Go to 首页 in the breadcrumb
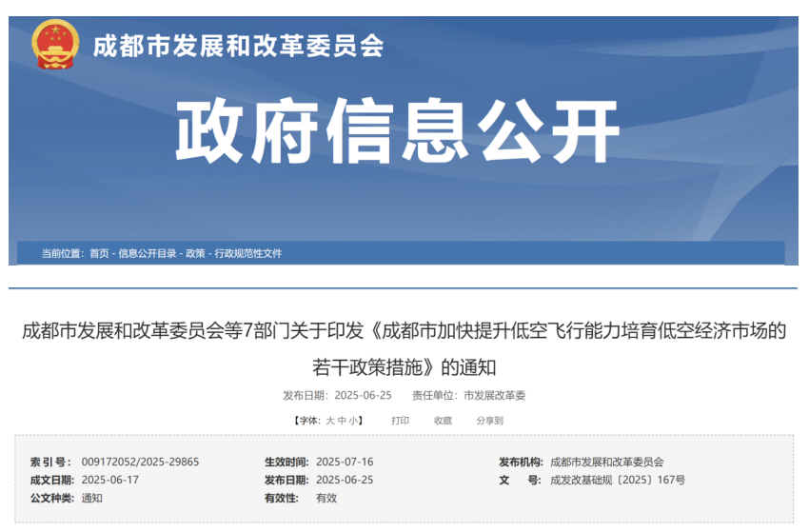The image size is (809, 532). [x=99, y=253]
